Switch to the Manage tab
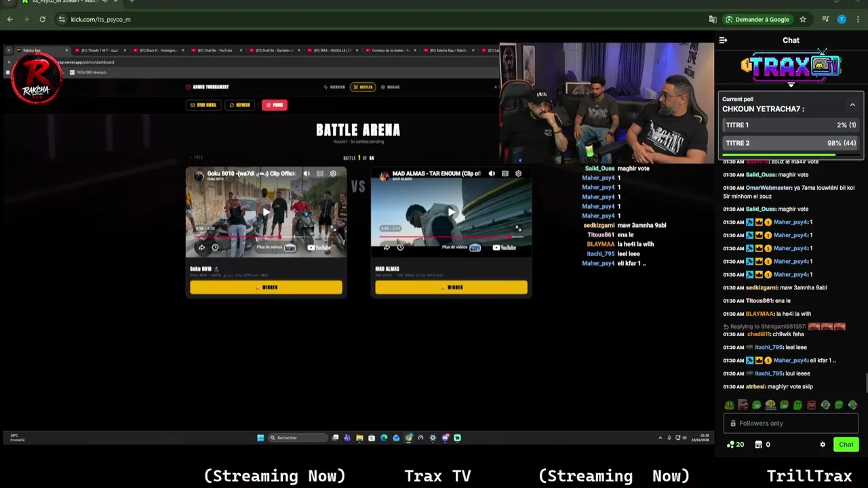The image size is (868, 488). tap(390, 87)
